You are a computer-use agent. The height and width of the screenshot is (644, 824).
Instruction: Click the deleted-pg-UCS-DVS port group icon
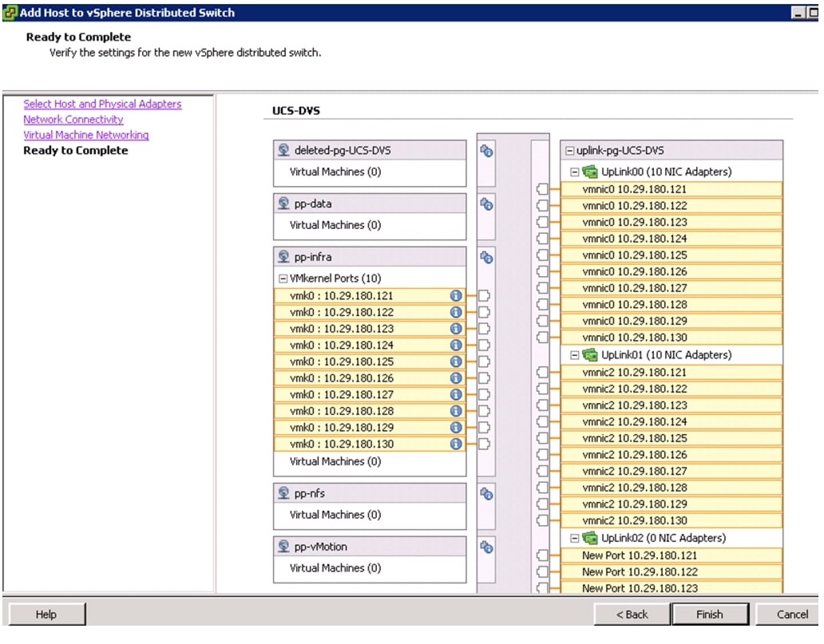tap(283, 150)
